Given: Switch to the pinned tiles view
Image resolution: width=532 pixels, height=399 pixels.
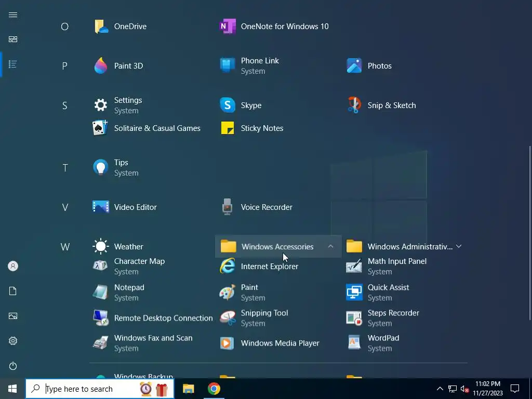Looking at the screenshot, I should [x=13, y=39].
